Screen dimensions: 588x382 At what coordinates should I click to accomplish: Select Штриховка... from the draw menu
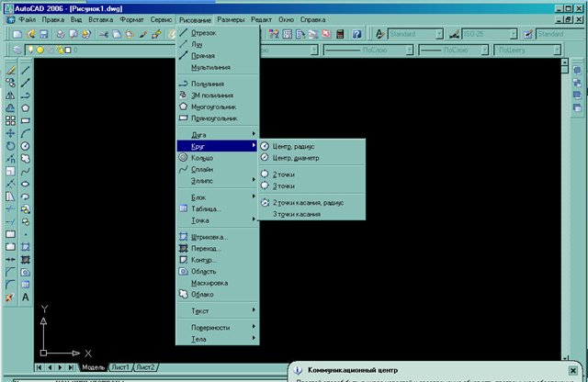tap(209, 237)
